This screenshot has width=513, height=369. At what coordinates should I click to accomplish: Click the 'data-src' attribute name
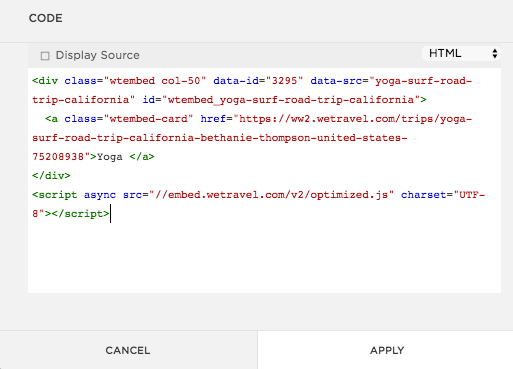[336, 81]
